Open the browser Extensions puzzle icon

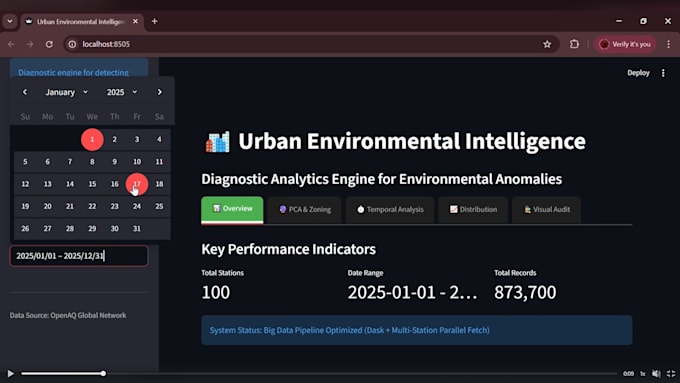click(574, 44)
